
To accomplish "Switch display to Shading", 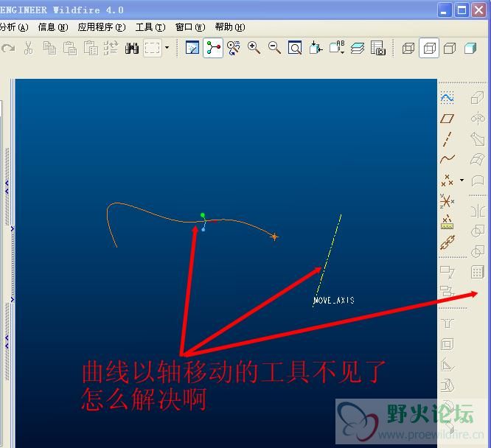I will pyautogui.click(x=470, y=48).
